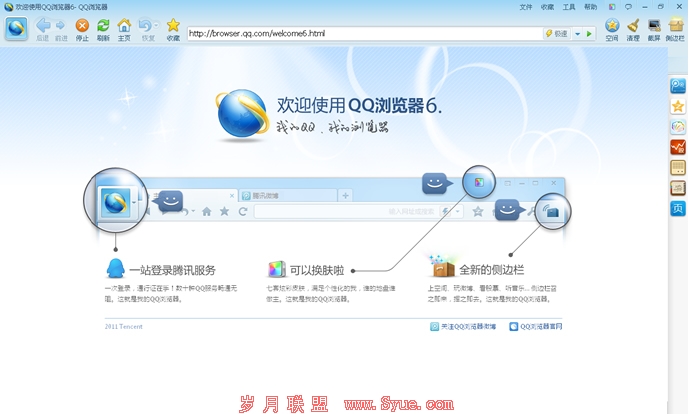The width and height of the screenshot is (690, 414).
Task: Open colorful ball app in sidebar
Action: 678,127
